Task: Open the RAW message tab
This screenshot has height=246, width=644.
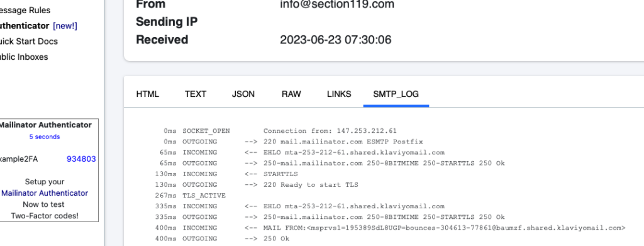Action: 291,94
